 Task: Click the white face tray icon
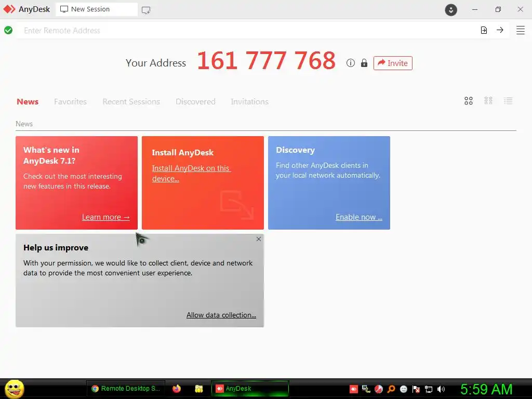403,389
